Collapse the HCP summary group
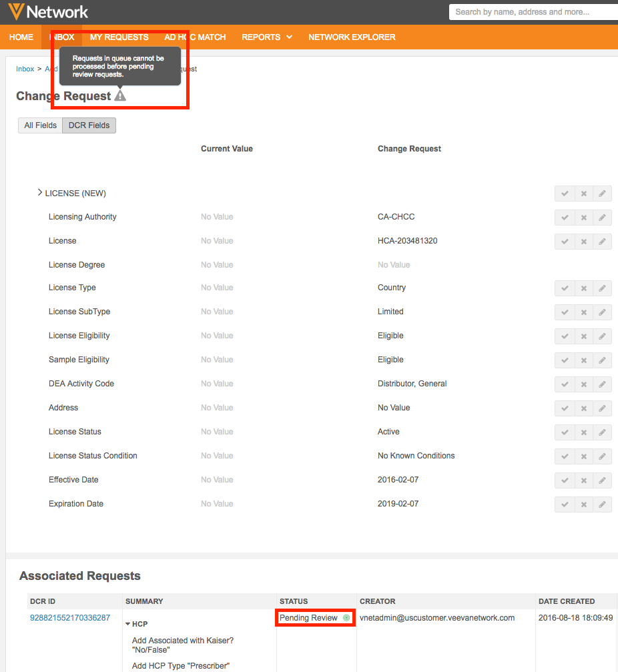The height and width of the screenshot is (672, 618). tap(128, 625)
